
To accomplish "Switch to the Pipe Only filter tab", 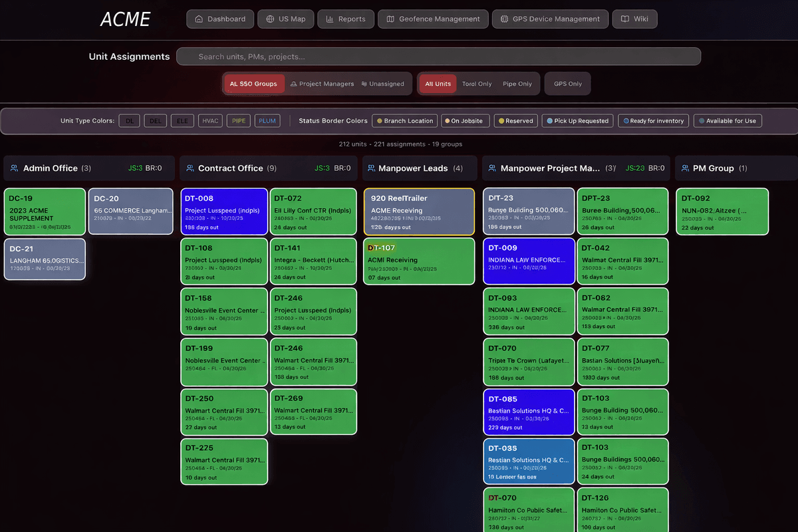I will click(x=517, y=83).
